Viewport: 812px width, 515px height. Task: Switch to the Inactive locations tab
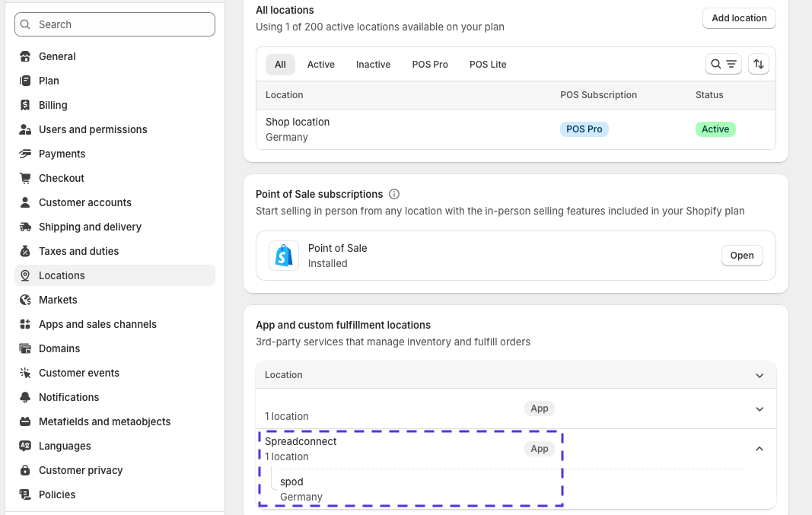373,64
